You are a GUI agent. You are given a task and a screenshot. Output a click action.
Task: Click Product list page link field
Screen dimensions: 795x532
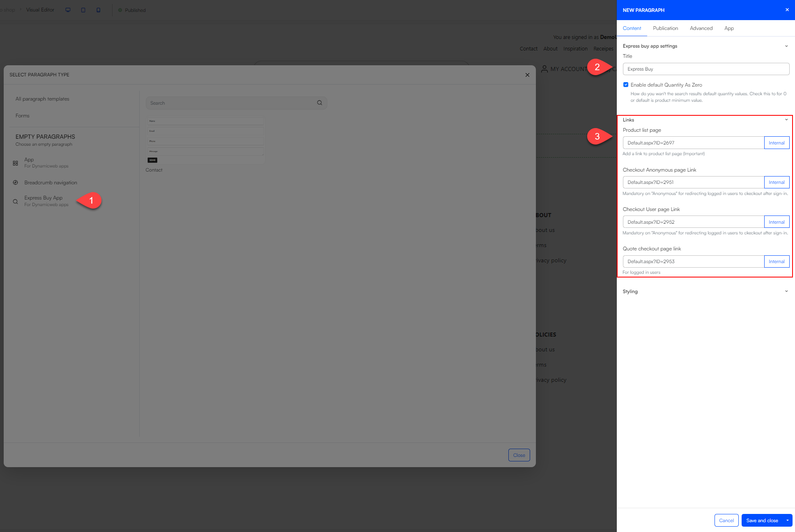tap(693, 143)
